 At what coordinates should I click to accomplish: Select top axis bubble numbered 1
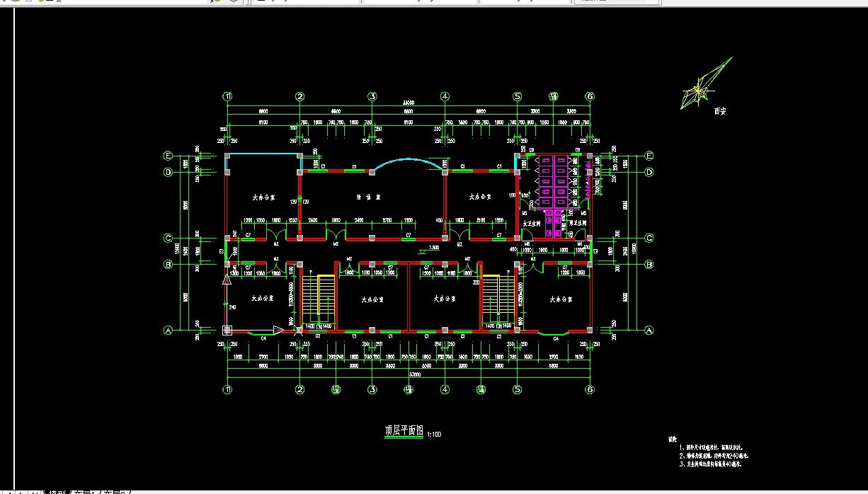pyautogui.click(x=227, y=96)
